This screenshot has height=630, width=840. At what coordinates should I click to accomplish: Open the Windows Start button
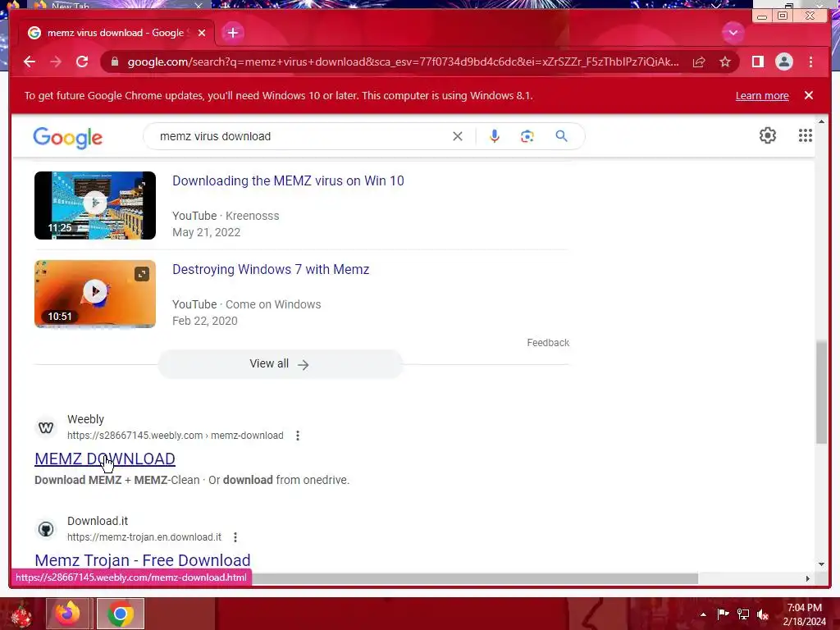21,614
